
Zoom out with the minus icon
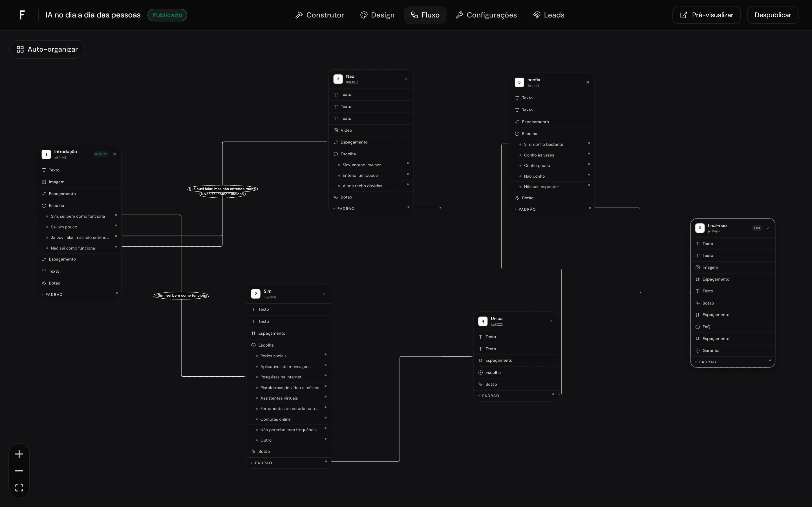tap(19, 471)
